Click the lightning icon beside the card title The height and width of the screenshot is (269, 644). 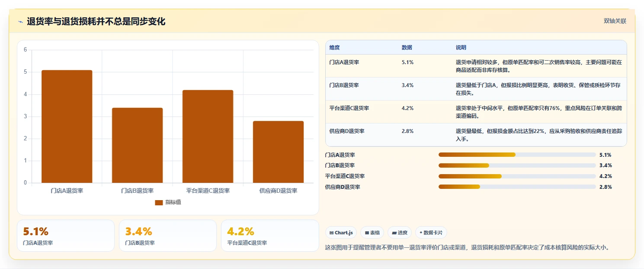21,22
